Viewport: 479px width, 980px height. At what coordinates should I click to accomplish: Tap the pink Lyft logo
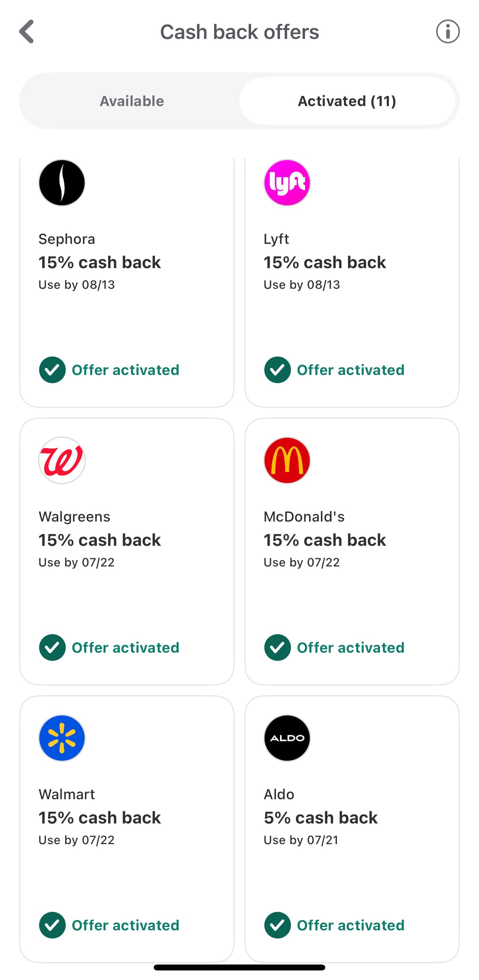coord(287,183)
